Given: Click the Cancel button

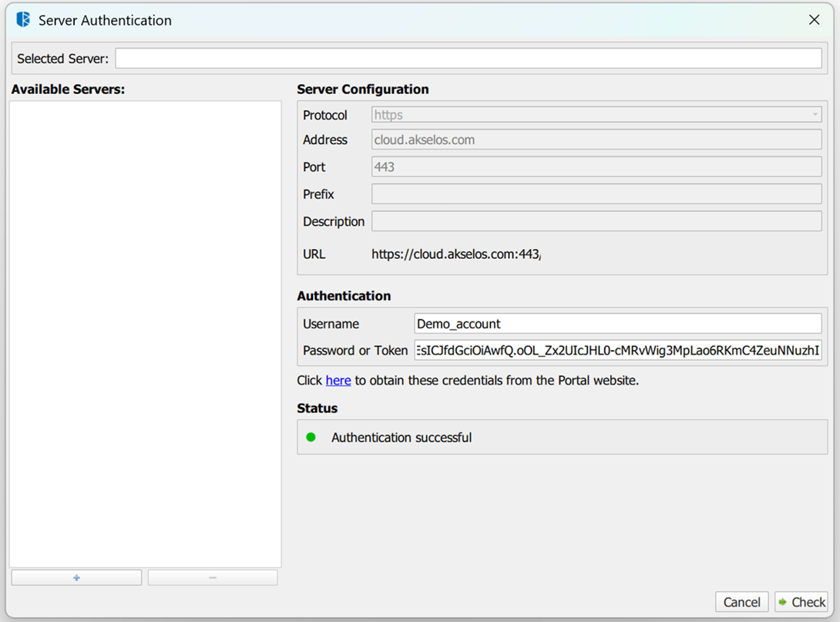Looking at the screenshot, I should click(x=741, y=602).
